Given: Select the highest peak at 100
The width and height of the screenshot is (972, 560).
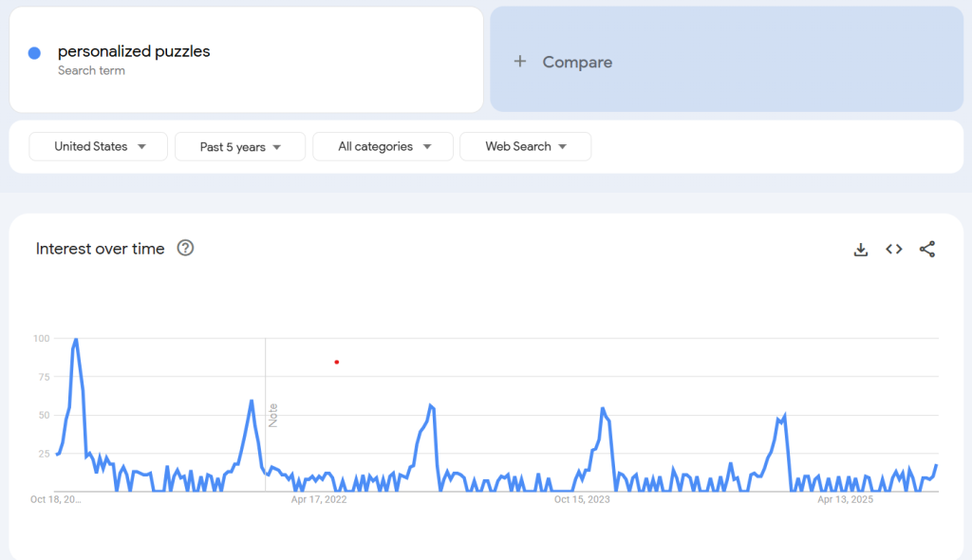Looking at the screenshot, I should tap(76, 340).
